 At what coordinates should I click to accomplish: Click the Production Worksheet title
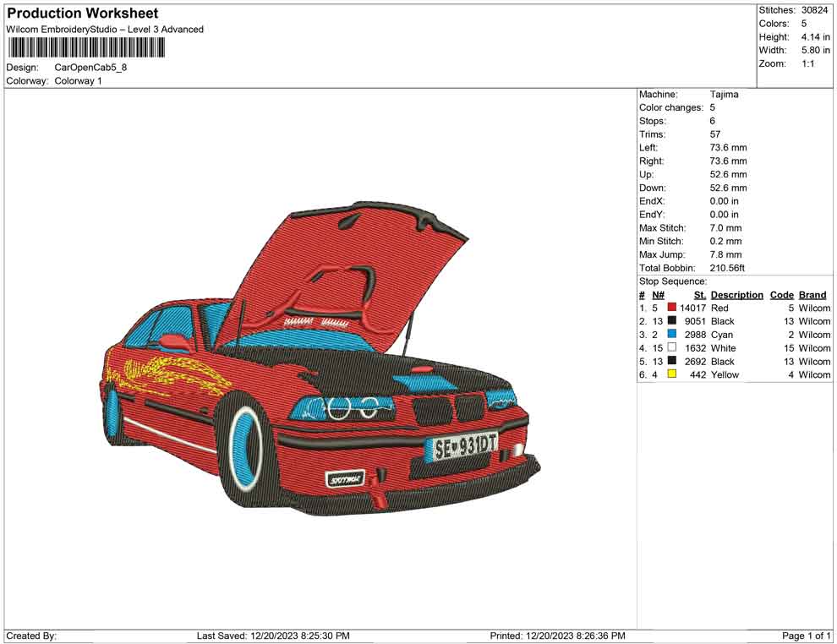point(83,14)
